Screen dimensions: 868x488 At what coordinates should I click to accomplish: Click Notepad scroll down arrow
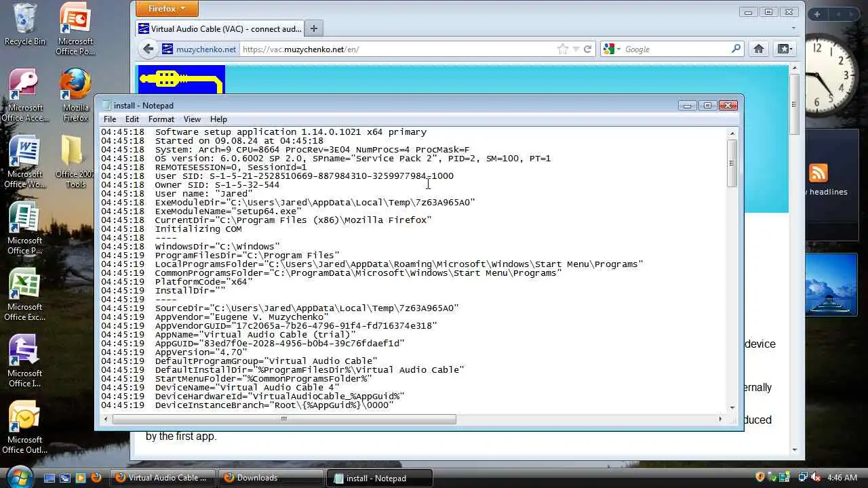point(732,407)
